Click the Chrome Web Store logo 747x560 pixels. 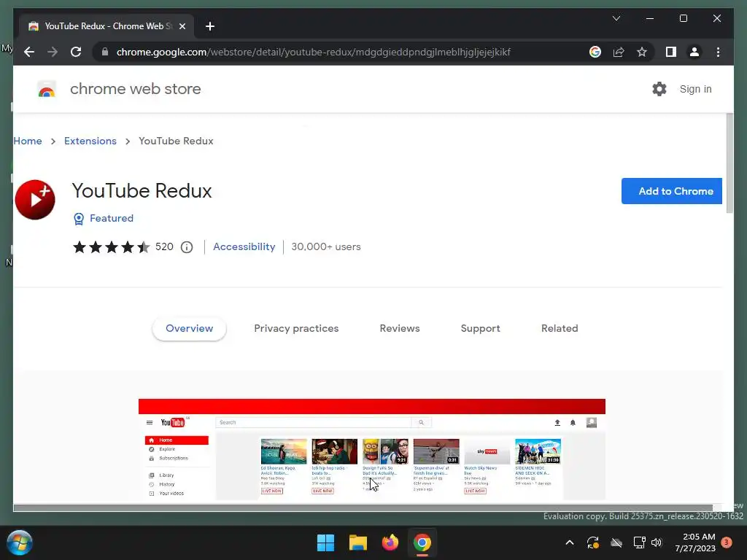(x=47, y=89)
